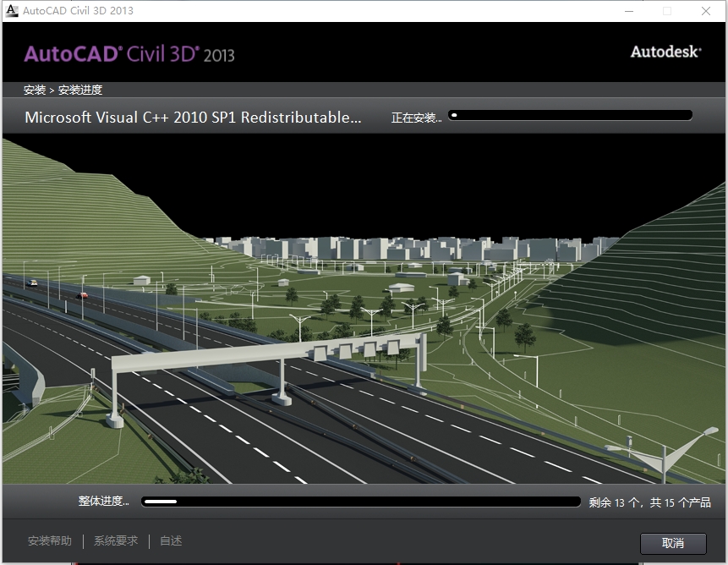
Task: Click the disabled maximize window button
Action: tap(667, 11)
